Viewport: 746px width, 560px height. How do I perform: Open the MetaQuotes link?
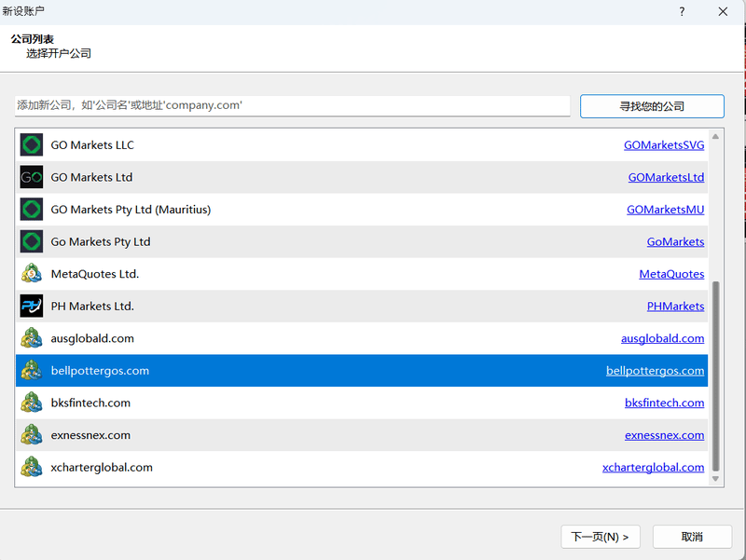tap(671, 274)
